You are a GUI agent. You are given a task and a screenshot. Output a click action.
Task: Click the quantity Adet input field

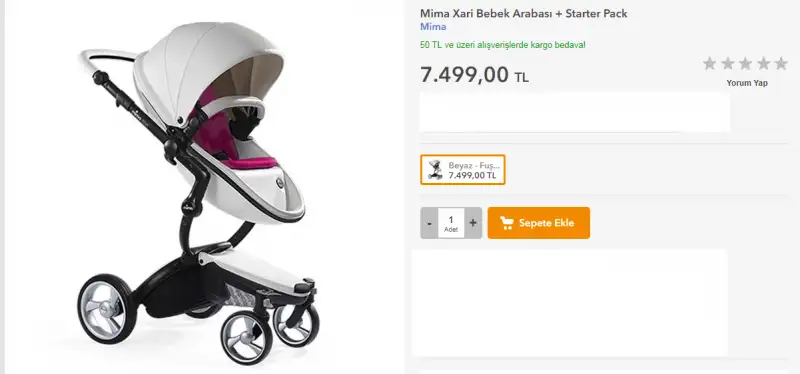tap(451, 223)
